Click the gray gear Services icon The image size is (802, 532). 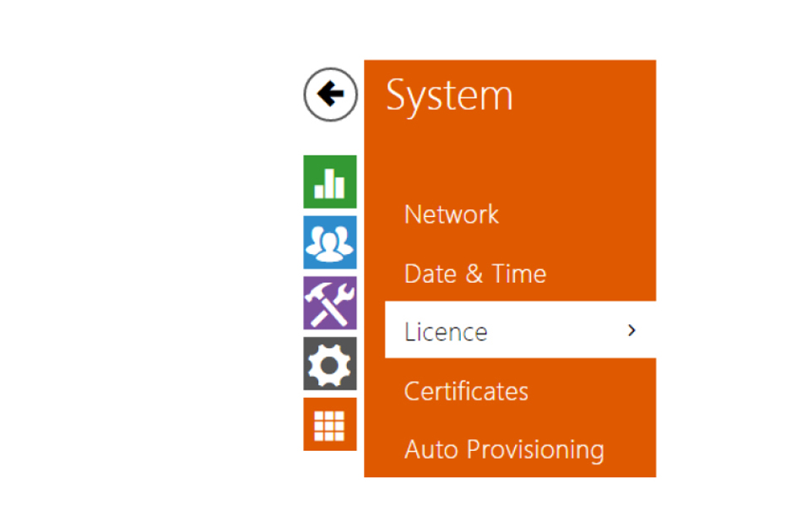point(330,364)
